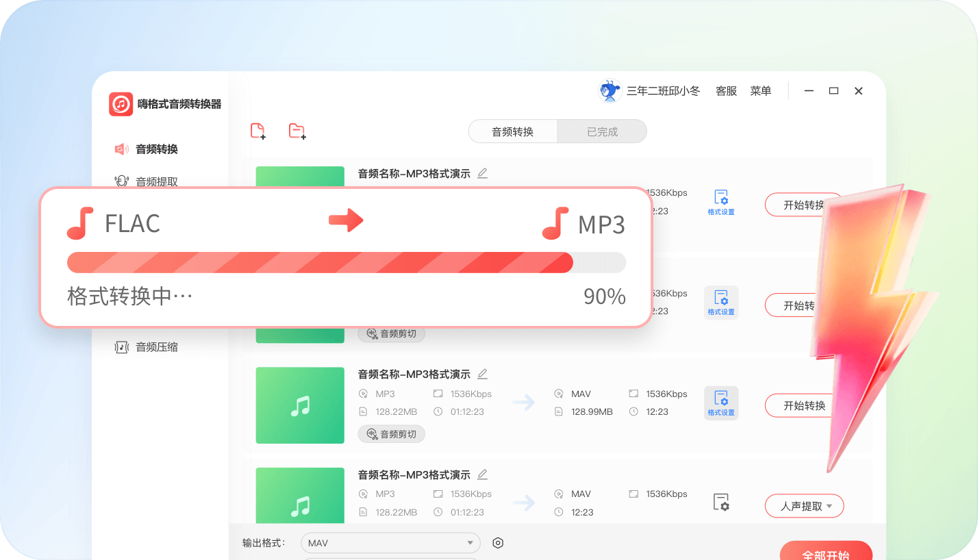Viewport: 978px width, 560px height.
Task: Click the FLAC music note icon in the overlay
Action: click(80, 223)
